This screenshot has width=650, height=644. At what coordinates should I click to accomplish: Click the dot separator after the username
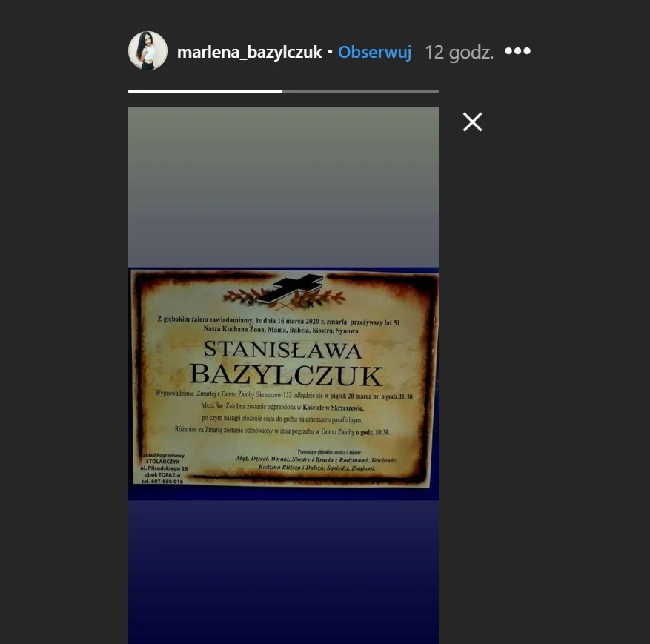click(329, 52)
